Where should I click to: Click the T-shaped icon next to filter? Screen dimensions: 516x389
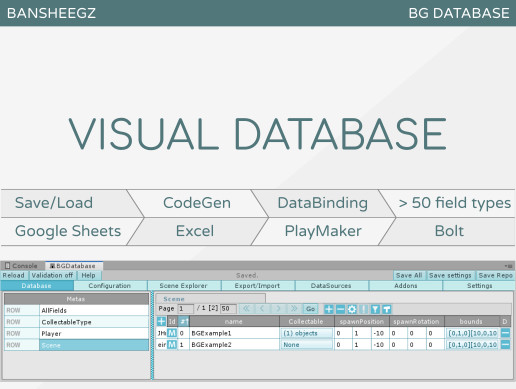387,309
